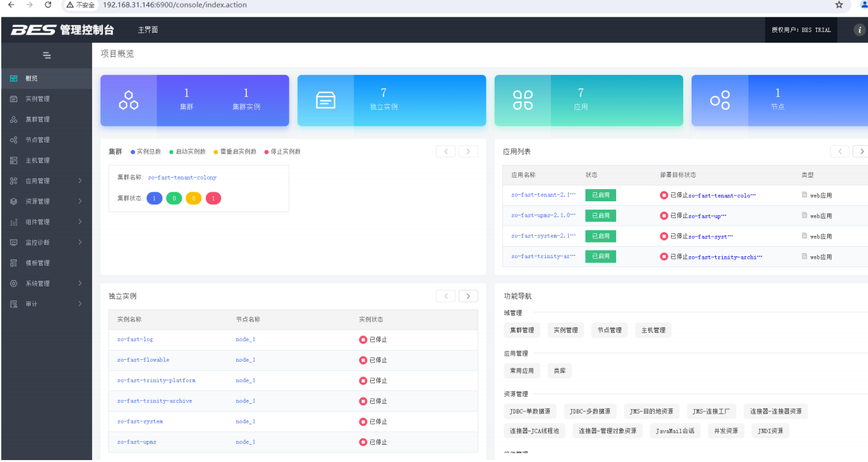This screenshot has height=462, width=868.
Task: Open the 主界面 top menu item
Action: click(x=148, y=30)
